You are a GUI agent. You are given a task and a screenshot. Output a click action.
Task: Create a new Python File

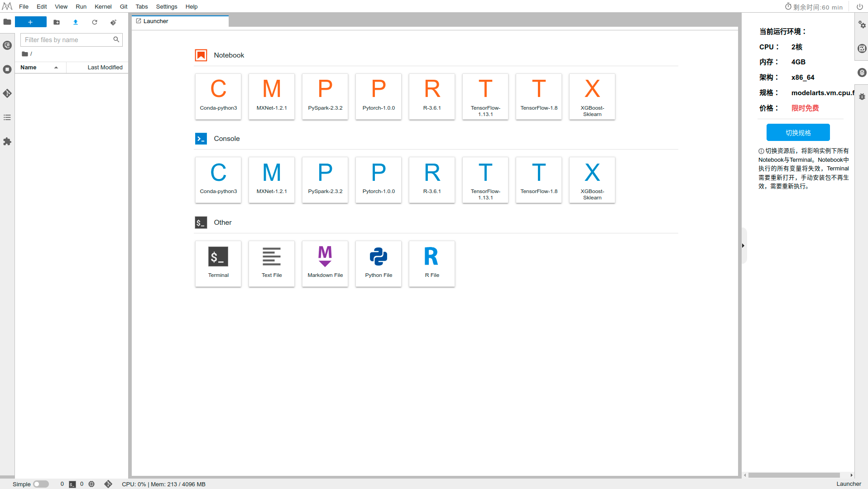379,263
